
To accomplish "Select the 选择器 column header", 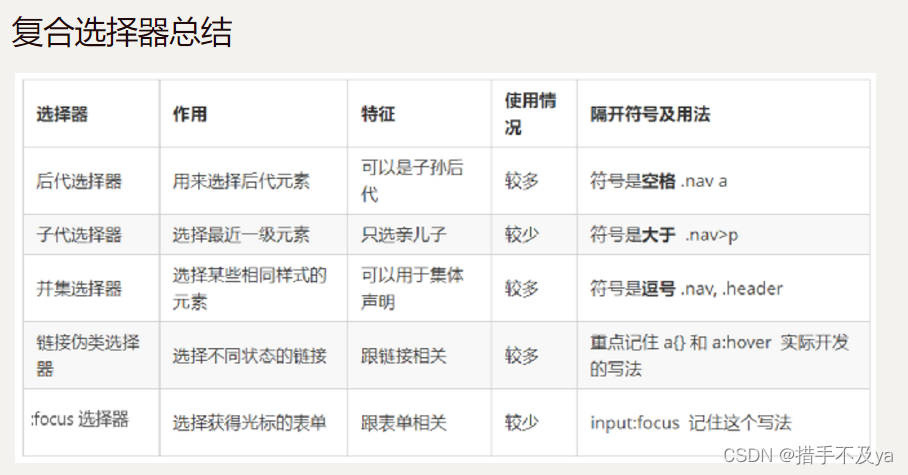I will [91, 114].
